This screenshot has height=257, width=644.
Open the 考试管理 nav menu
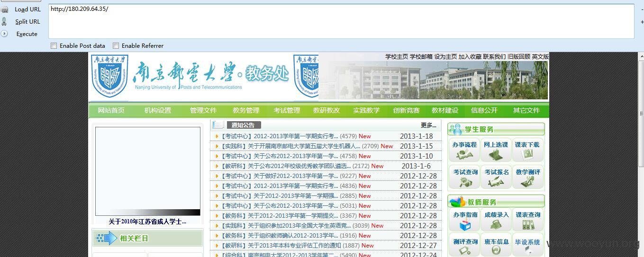click(x=287, y=110)
